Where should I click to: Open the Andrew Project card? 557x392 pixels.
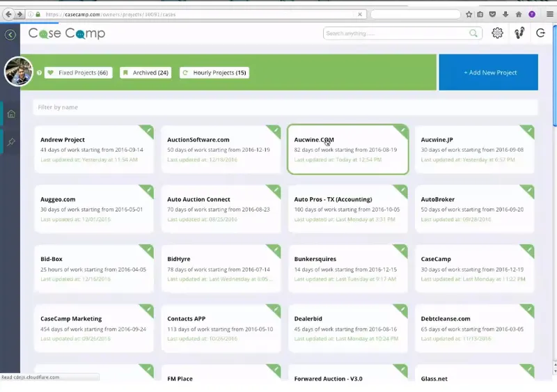94,149
